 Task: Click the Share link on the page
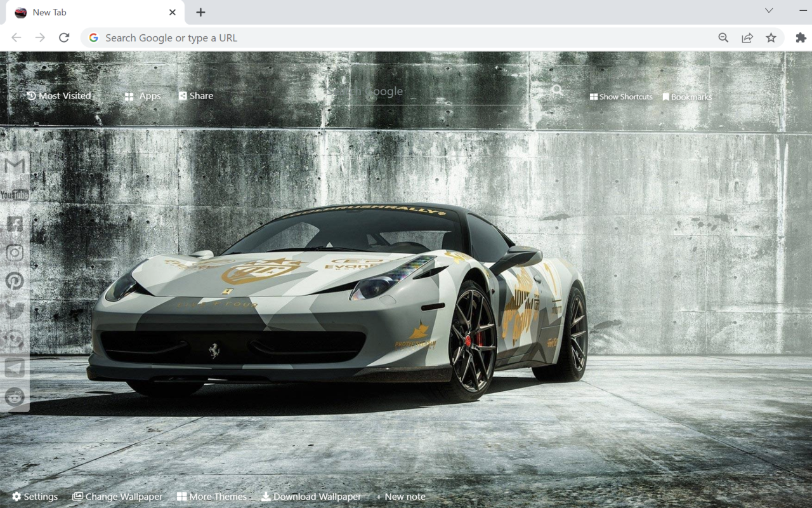pos(196,96)
